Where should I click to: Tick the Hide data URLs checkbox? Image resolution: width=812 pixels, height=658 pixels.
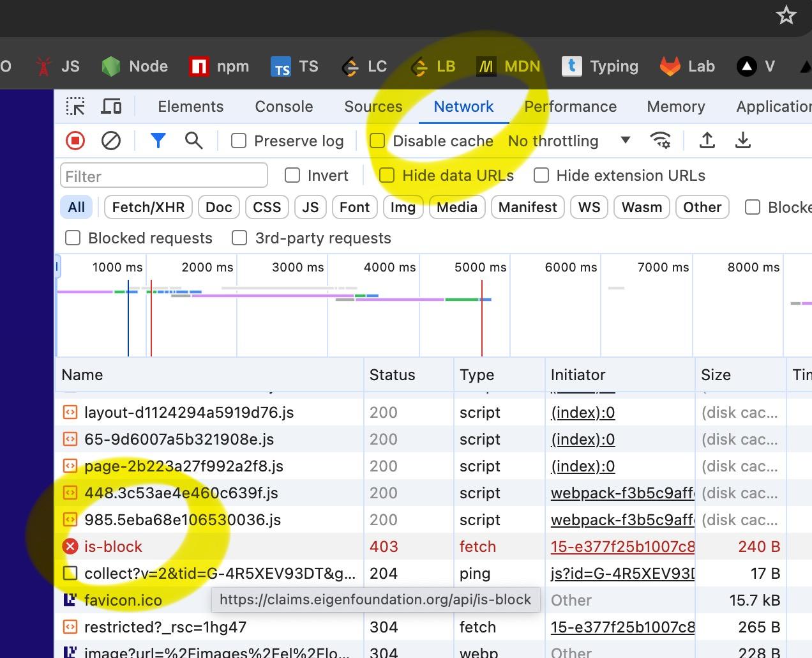387,176
